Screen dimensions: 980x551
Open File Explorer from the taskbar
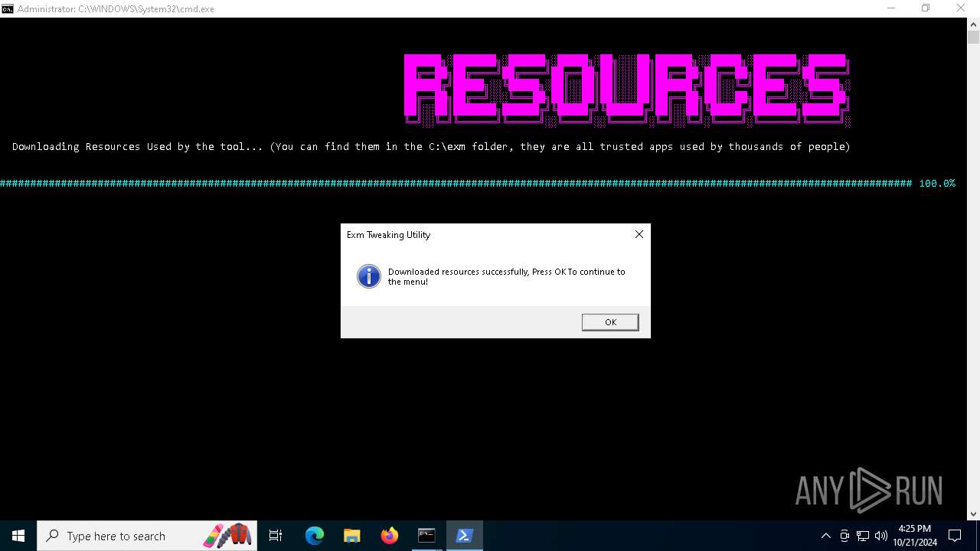[x=352, y=536]
